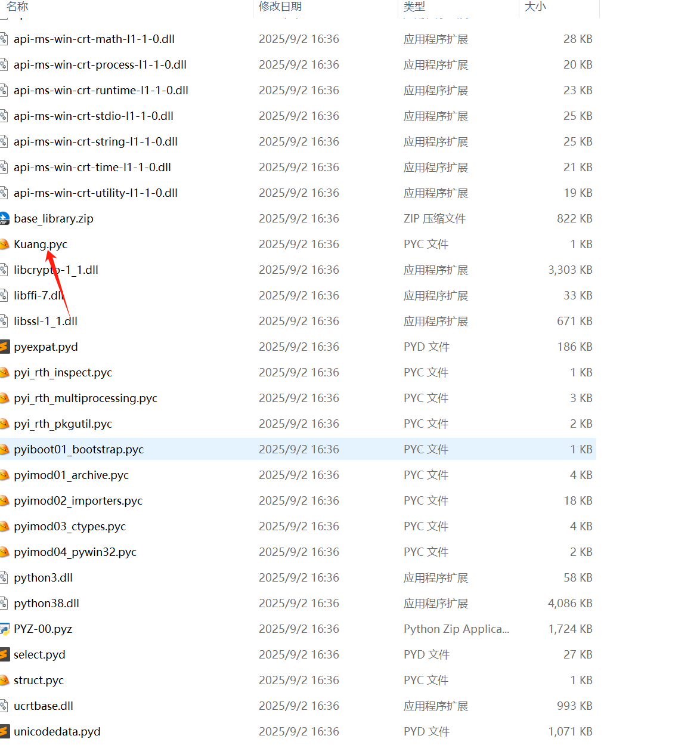Click the libffi-7.dll file icon

click(x=4, y=296)
